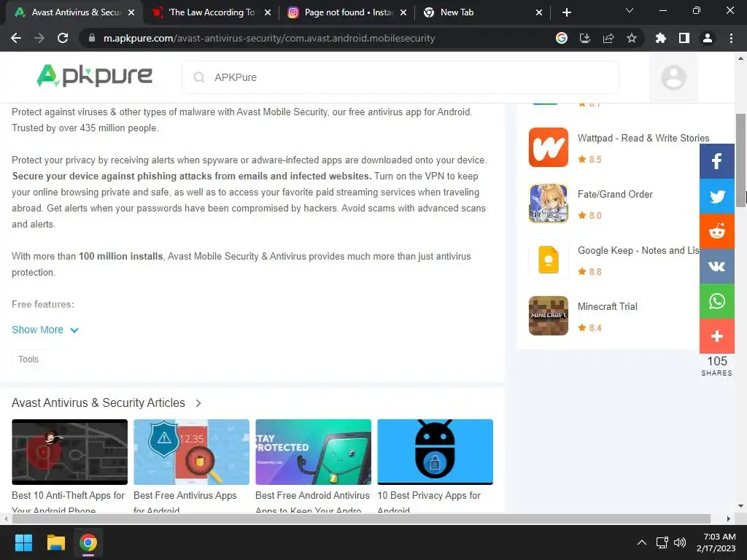Open Chrome extensions puzzle icon
This screenshot has width=747, height=560.
pyautogui.click(x=660, y=38)
